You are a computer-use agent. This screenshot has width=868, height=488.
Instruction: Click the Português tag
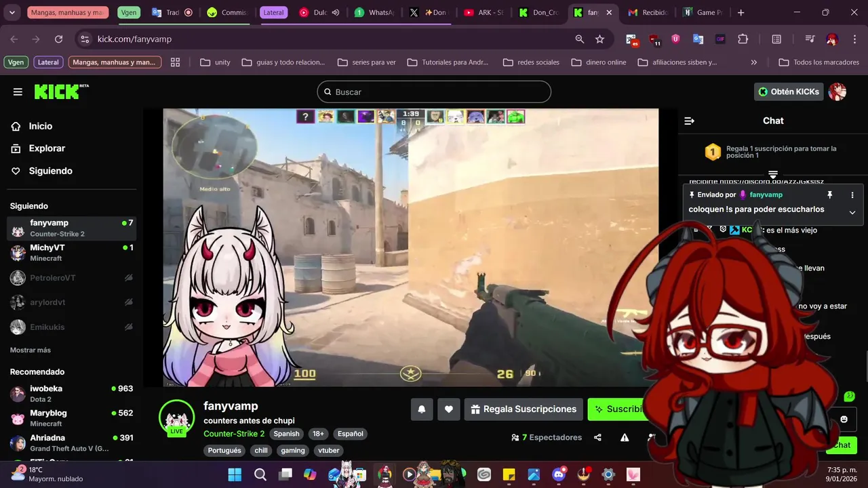coord(224,450)
